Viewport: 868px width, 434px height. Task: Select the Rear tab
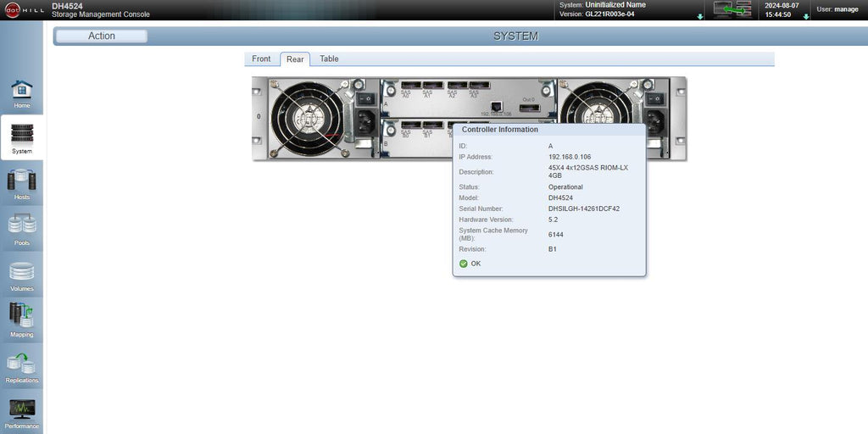(295, 58)
